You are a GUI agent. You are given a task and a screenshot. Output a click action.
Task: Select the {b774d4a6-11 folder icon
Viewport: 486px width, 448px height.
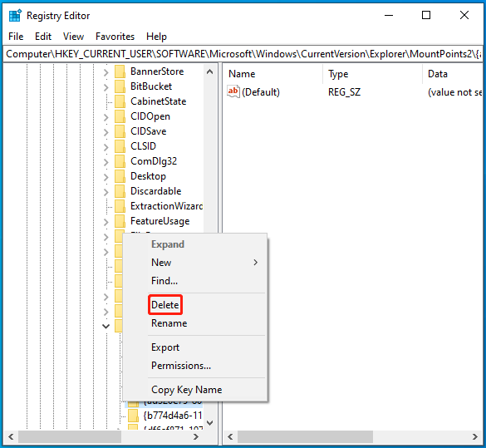coord(133,416)
